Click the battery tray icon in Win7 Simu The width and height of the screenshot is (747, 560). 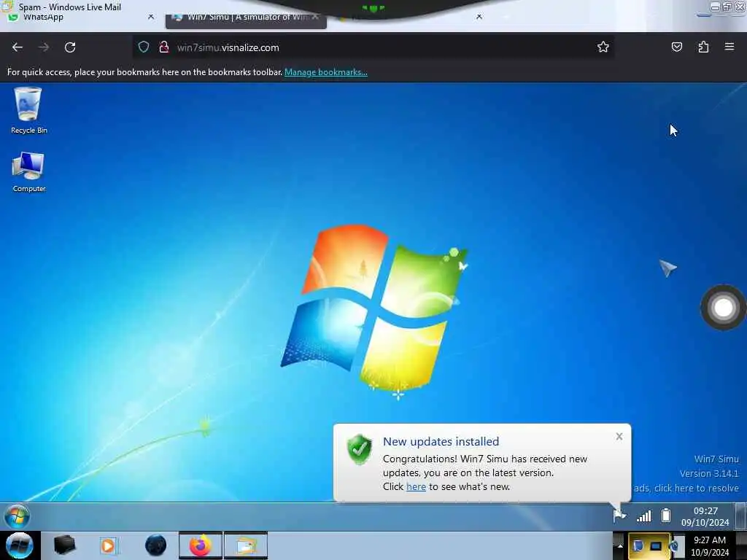tap(666, 516)
